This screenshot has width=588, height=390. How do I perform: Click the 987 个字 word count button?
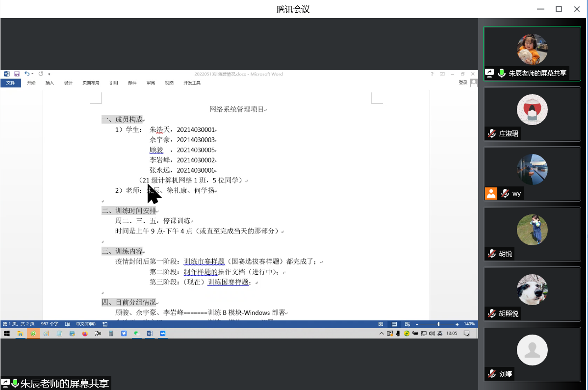click(x=50, y=324)
